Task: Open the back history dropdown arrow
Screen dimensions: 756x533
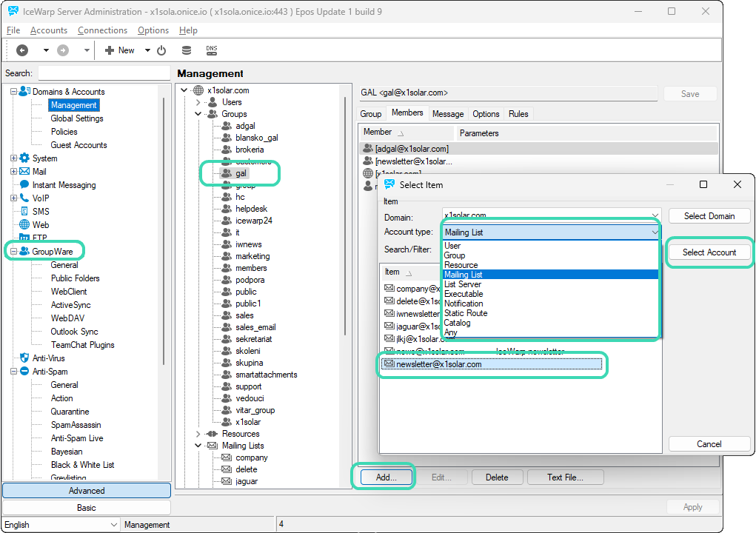Action: tap(46, 50)
